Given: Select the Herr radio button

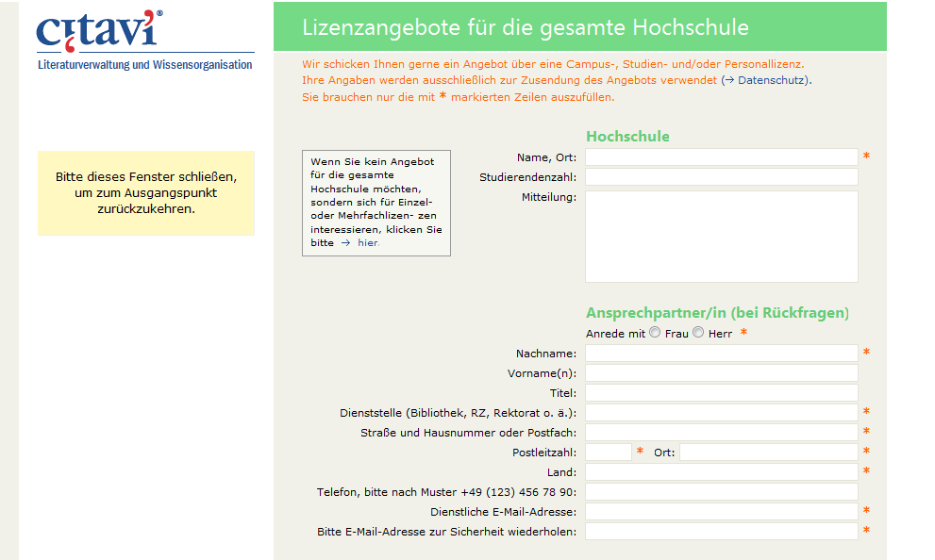Looking at the screenshot, I should tap(698, 333).
